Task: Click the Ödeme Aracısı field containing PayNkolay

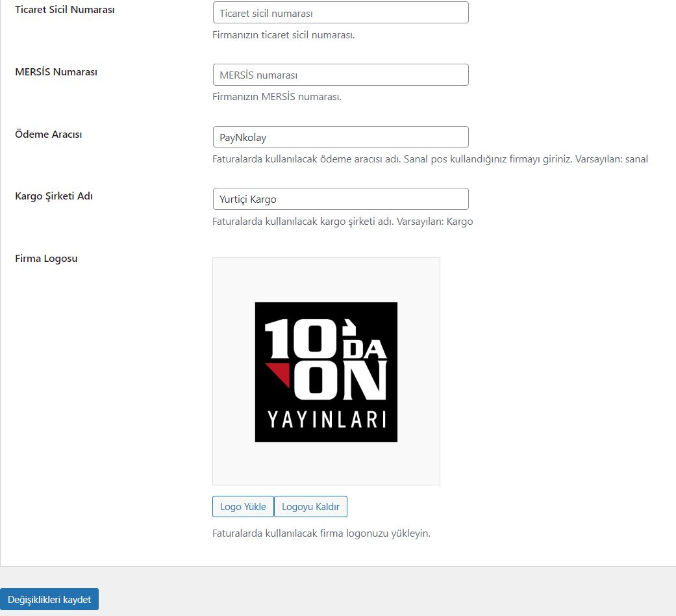Action: [x=340, y=136]
